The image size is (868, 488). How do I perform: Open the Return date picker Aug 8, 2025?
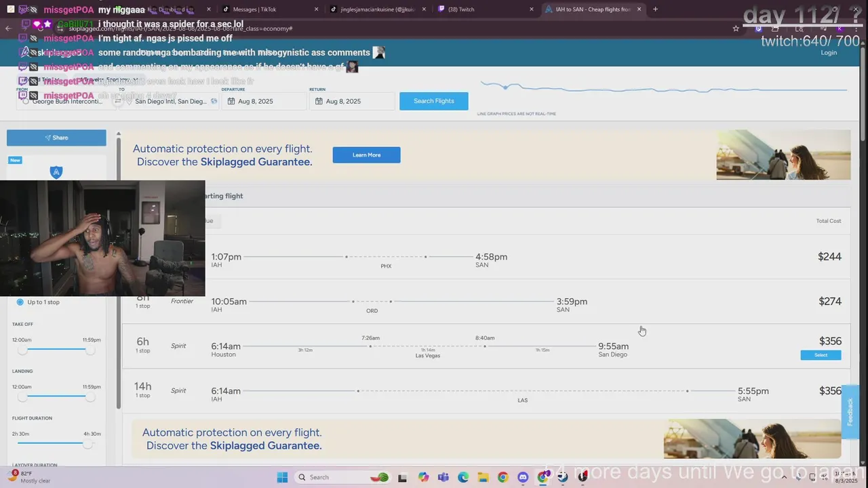352,101
